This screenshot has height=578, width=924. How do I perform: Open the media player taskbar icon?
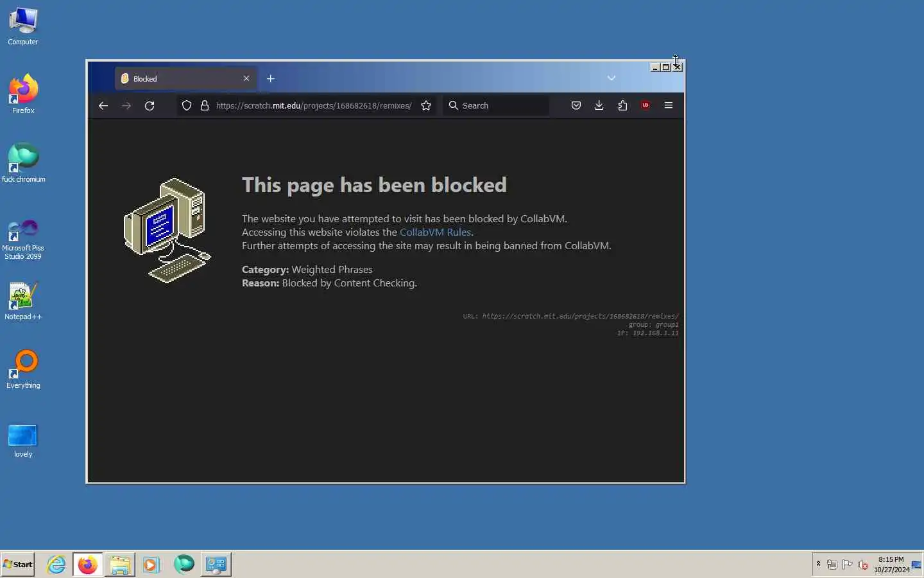(x=151, y=565)
